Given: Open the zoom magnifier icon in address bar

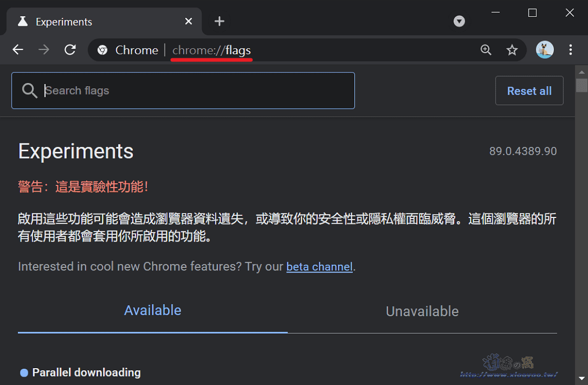Looking at the screenshot, I should [486, 49].
